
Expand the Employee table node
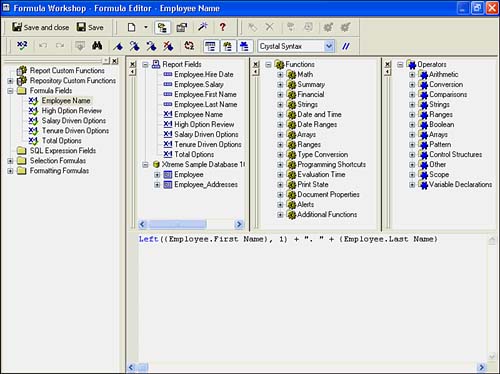tap(157, 174)
